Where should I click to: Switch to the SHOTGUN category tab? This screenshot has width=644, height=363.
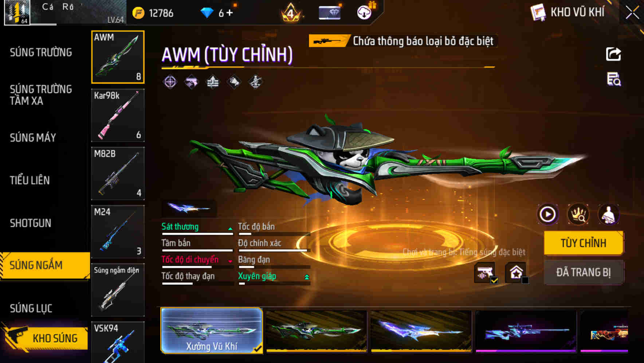[31, 223]
